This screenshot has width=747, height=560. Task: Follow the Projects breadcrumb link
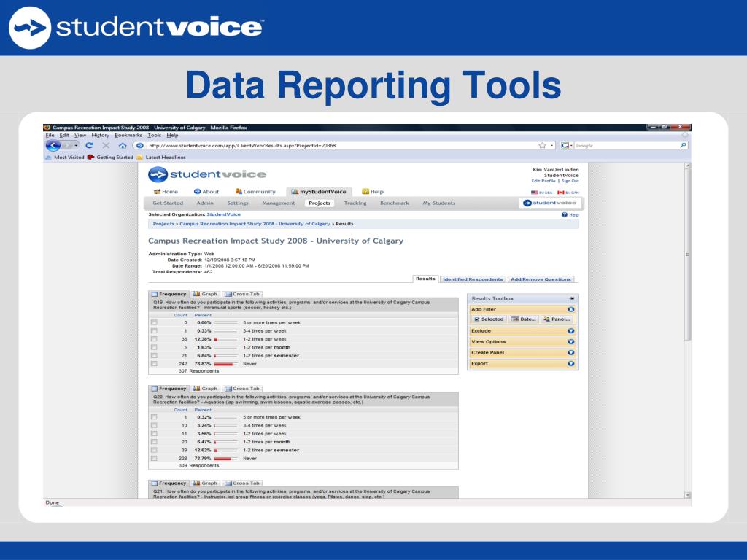(163, 224)
